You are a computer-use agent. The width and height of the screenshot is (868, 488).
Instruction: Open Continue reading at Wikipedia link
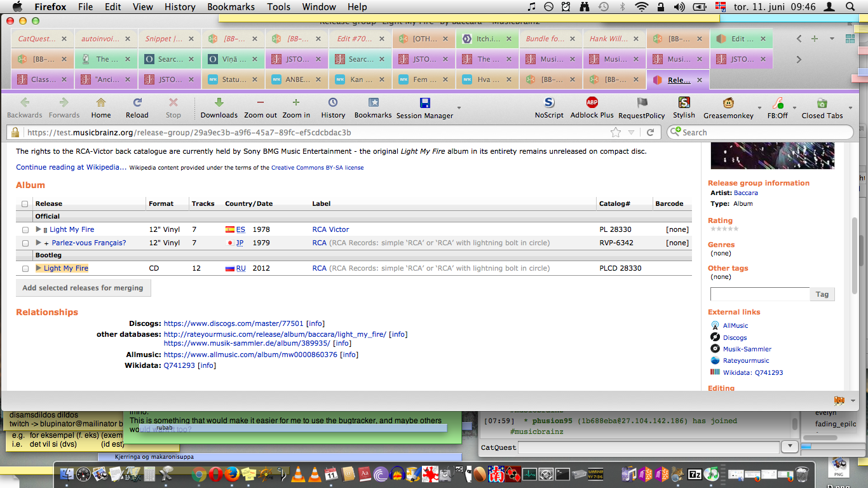[71, 167]
